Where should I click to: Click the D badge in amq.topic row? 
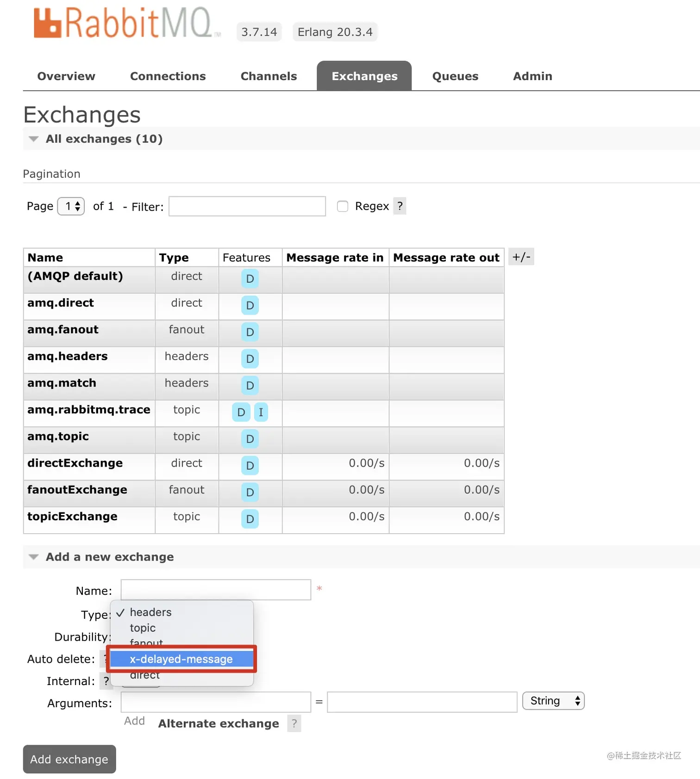(x=250, y=439)
